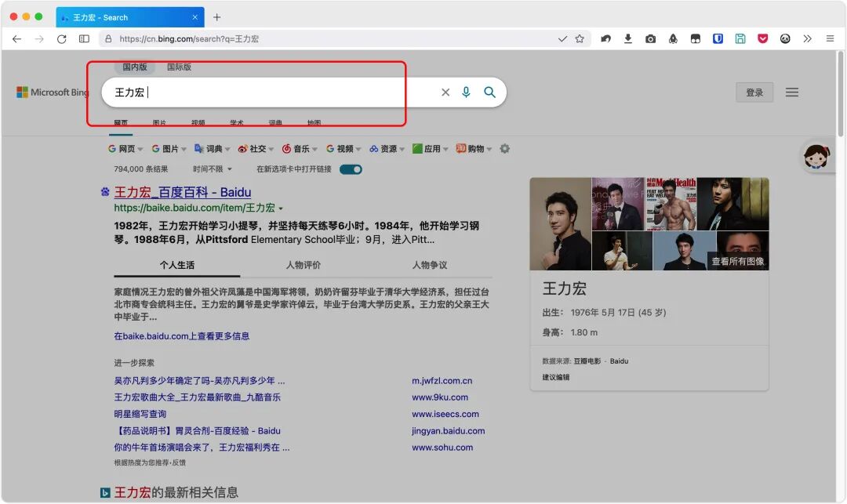Click the 建议编辑 link in knowledge panel
Screen dimensions: 847x504
pyautogui.click(x=556, y=377)
